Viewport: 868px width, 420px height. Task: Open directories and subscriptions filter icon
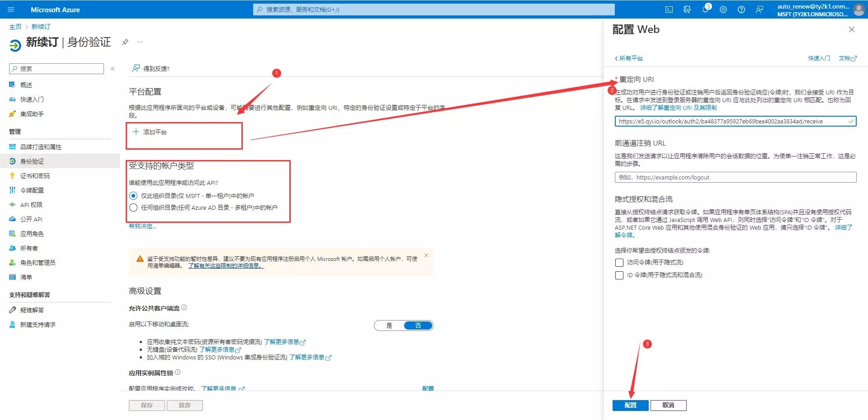tap(687, 9)
